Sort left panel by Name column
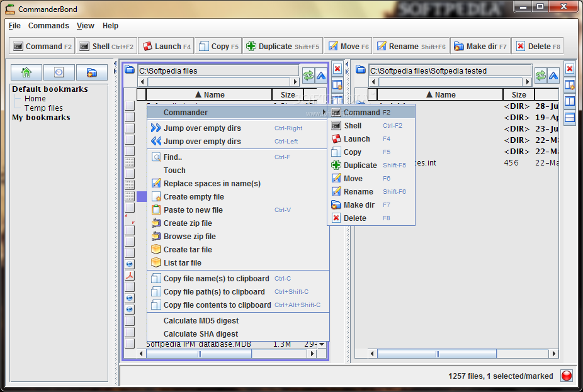This screenshot has height=392, width=583. pos(209,95)
